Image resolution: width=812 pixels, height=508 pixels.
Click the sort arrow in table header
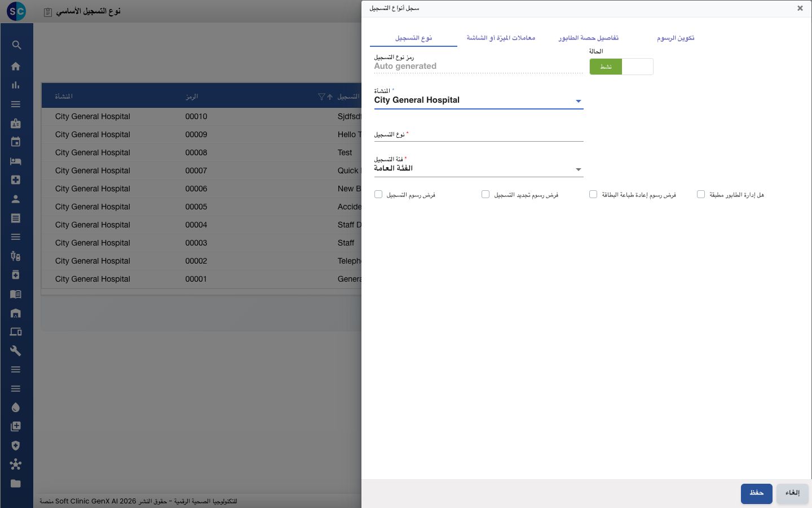coord(330,97)
